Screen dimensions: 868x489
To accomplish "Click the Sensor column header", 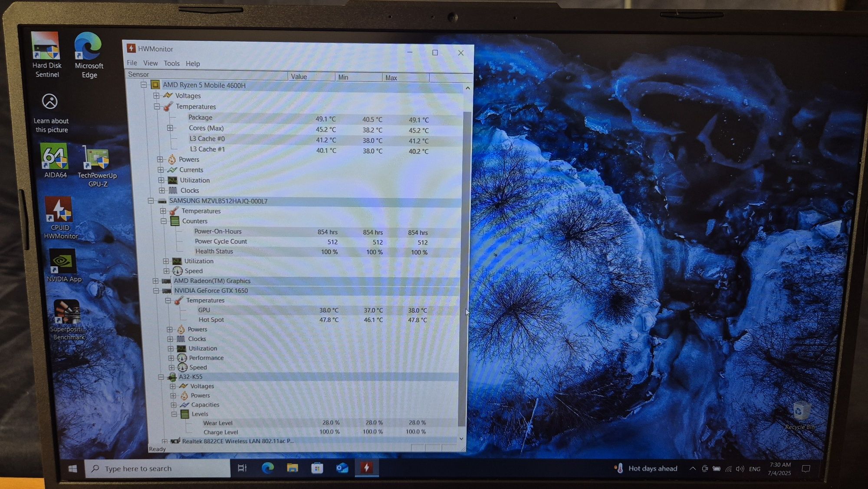I will click(207, 75).
